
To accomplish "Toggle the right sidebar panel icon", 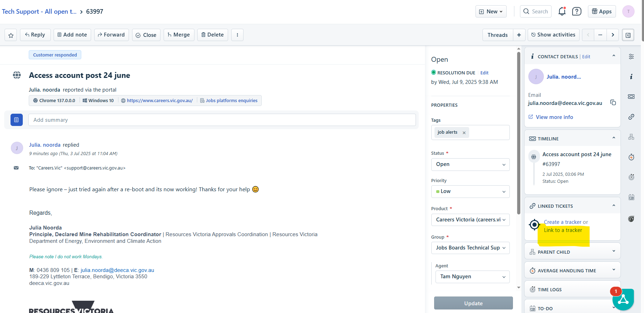I will (628, 35).
